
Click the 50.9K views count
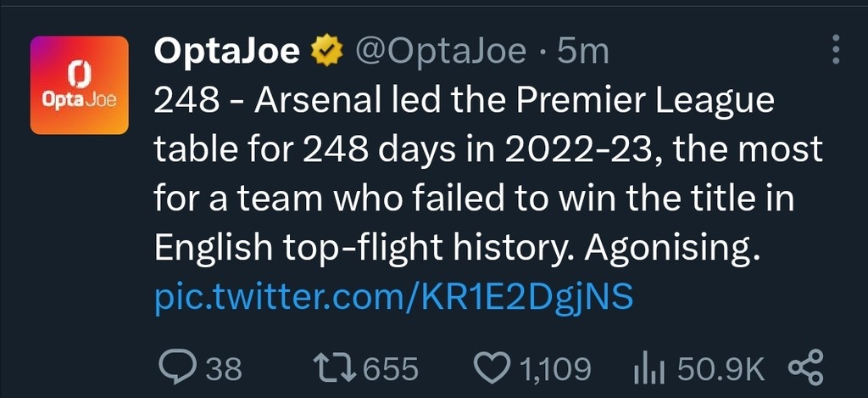(721, 369)
